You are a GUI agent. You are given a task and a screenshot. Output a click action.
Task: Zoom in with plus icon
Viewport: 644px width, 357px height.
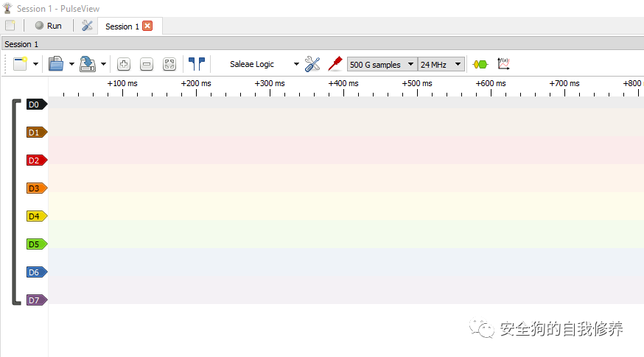pyautogui.click(x=124, y=64)
